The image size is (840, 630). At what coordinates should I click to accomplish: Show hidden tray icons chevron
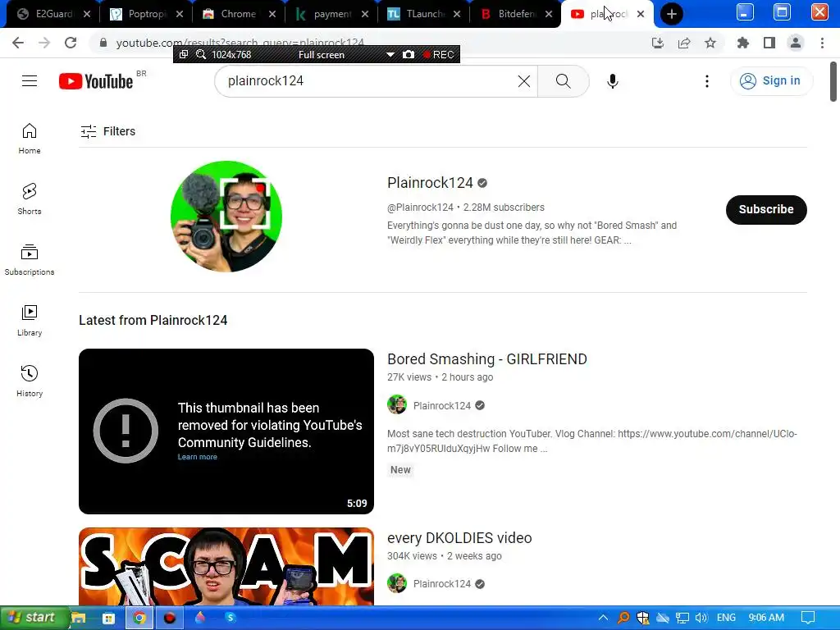(603, 618)
